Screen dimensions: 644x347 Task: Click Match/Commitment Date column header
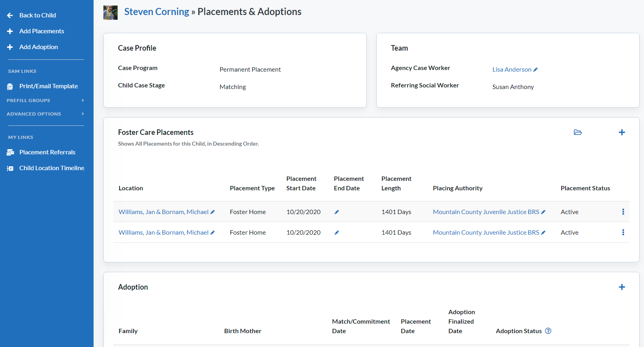pos(361,326)
